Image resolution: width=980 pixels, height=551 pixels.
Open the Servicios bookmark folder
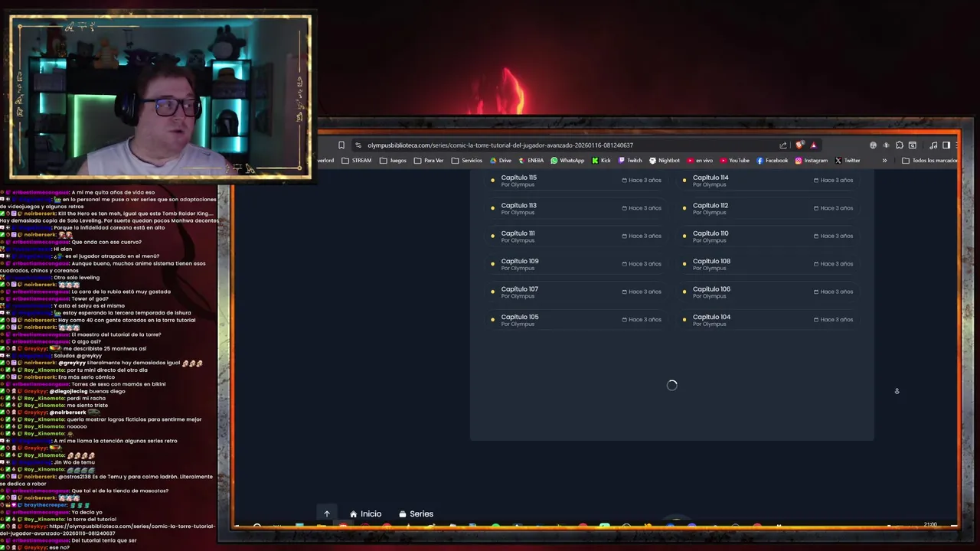467,161
